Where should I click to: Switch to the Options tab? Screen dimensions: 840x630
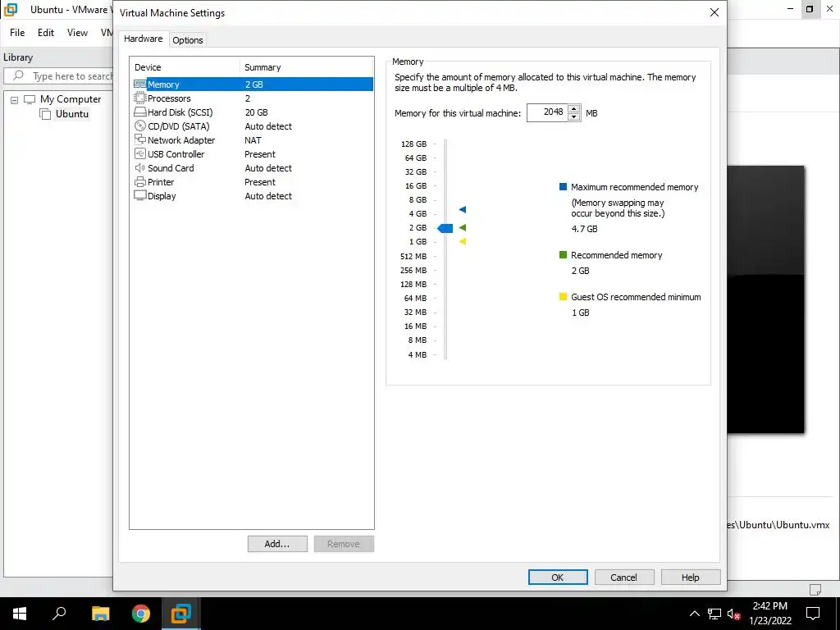[x=188, y=40]
